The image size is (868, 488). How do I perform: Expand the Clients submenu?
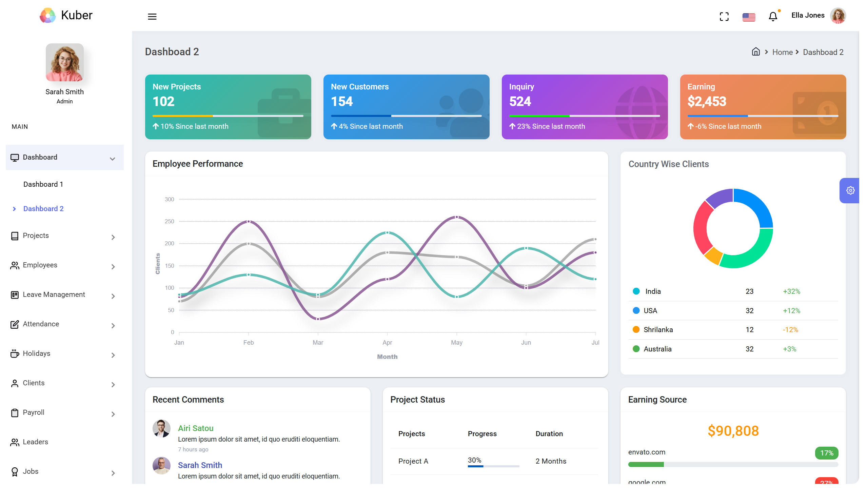(113, 384)
